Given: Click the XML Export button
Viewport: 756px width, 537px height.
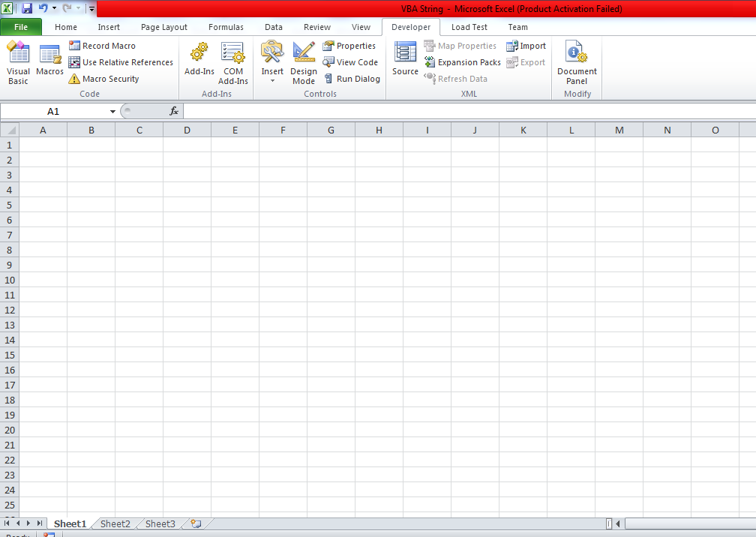Looking at the screenshot, I should click(526, 62).
